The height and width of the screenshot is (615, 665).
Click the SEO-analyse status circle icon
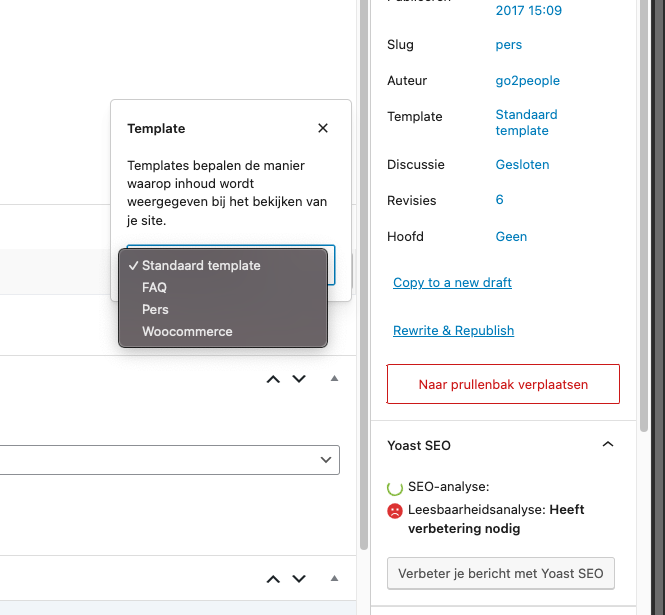396,488
